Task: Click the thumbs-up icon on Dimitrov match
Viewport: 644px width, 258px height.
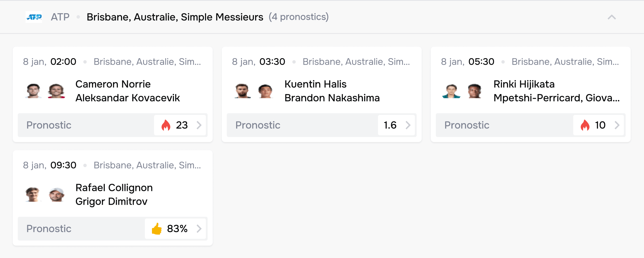Action: pos(157,229)
